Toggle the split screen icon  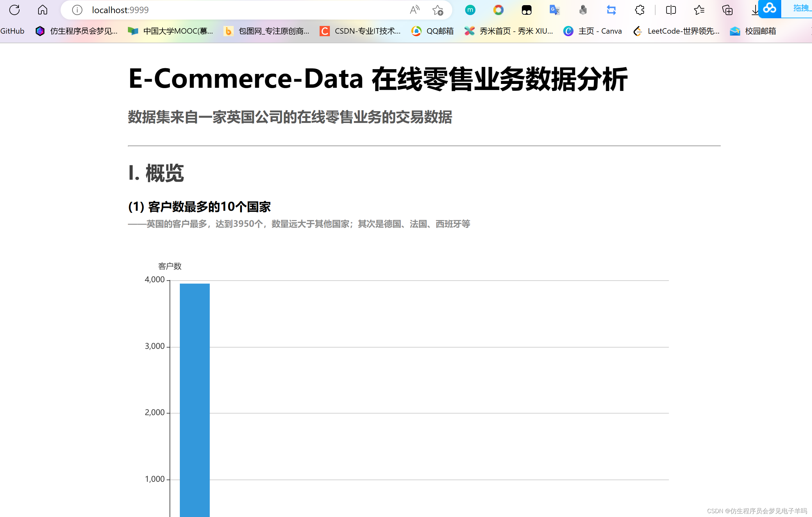coord(671,10)
